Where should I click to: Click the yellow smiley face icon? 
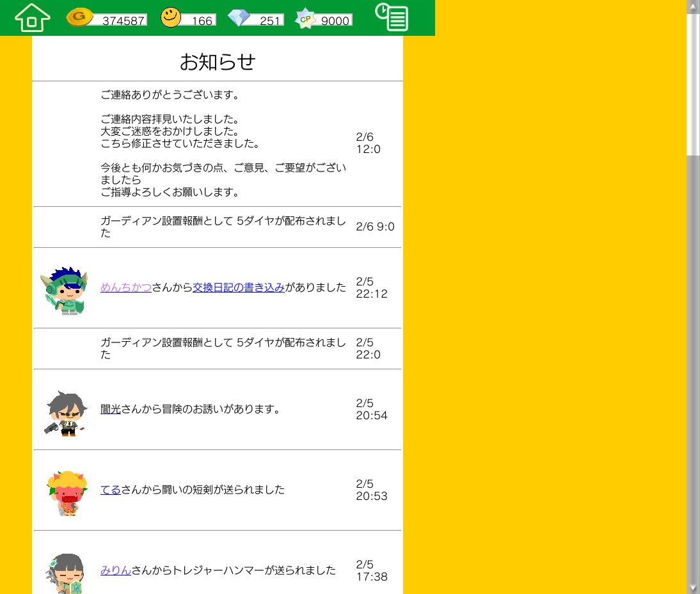point(171,17)
